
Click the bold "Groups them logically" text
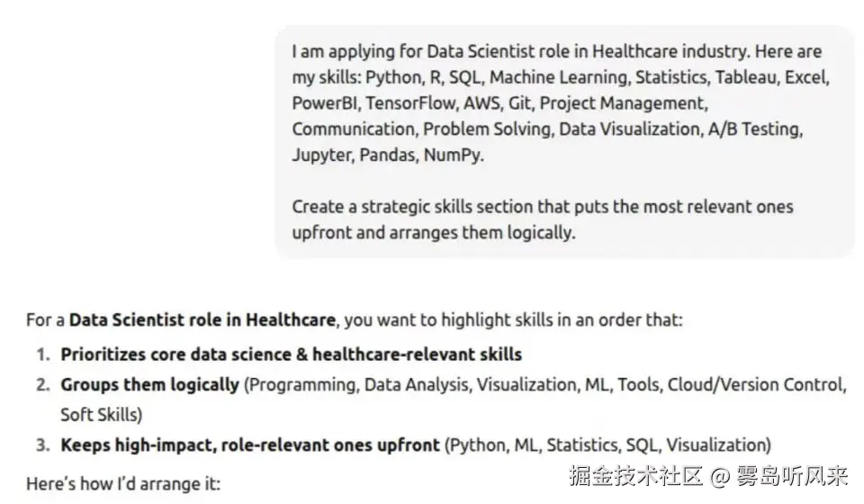(x=149, y=384)
